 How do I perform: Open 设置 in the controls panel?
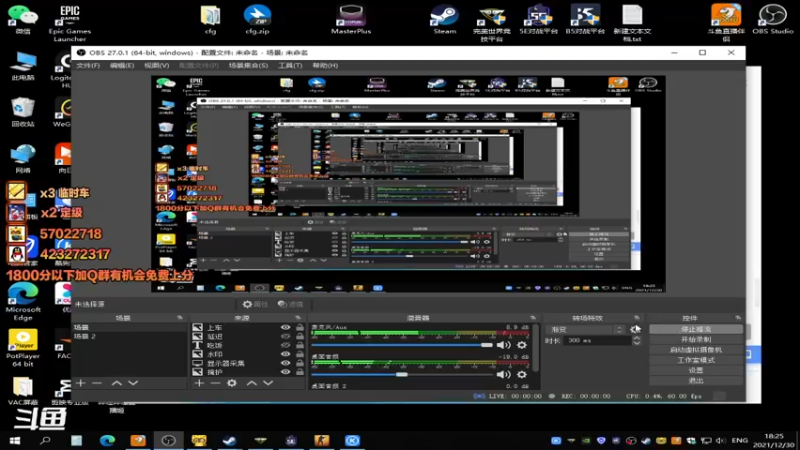point(696,370)
